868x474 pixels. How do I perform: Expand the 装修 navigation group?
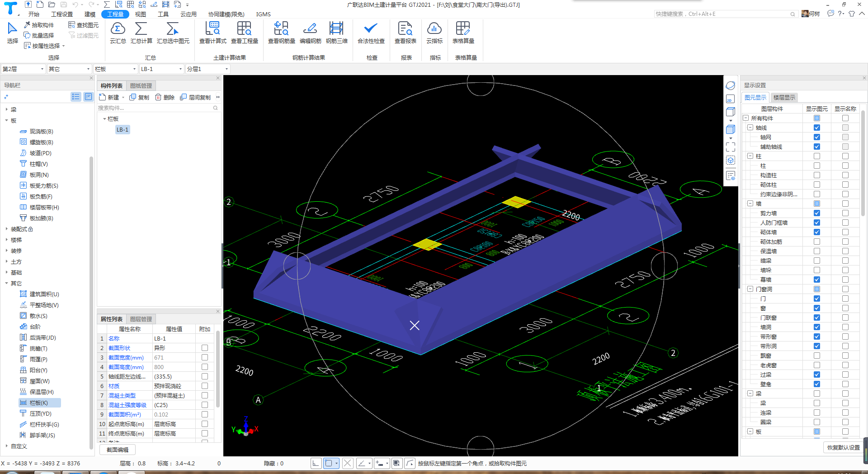coord(7,251)
